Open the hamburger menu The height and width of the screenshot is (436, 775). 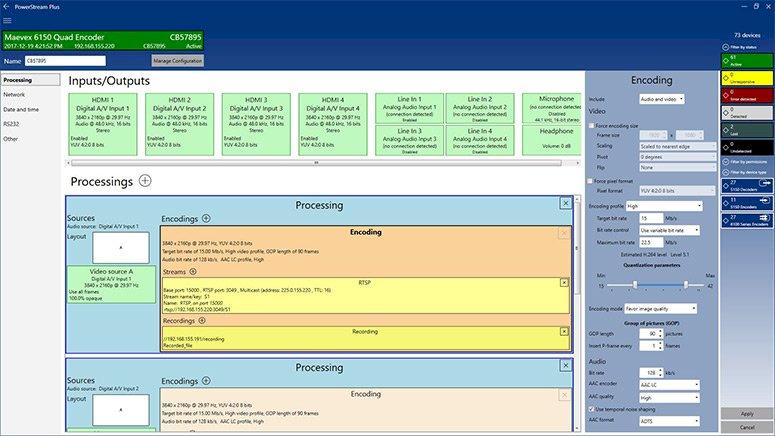[x=8, y=20]
